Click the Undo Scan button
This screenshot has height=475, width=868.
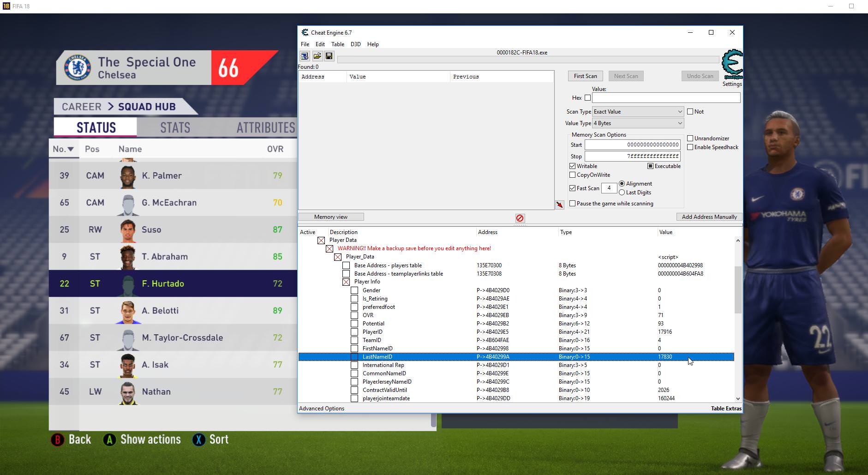tap(700, 76)
